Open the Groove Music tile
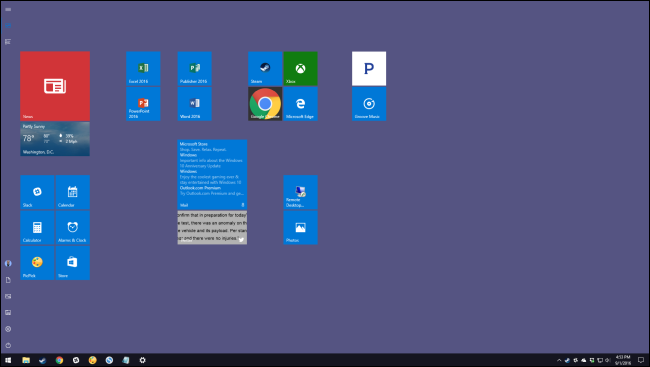 point(369,104)
